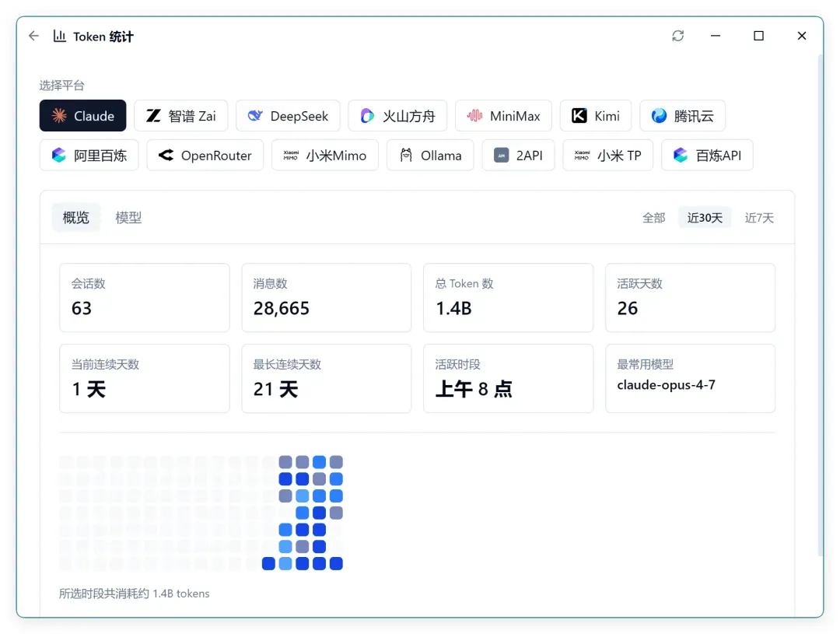
Task: Click the 选择平台 label
Action: [61, 86]
